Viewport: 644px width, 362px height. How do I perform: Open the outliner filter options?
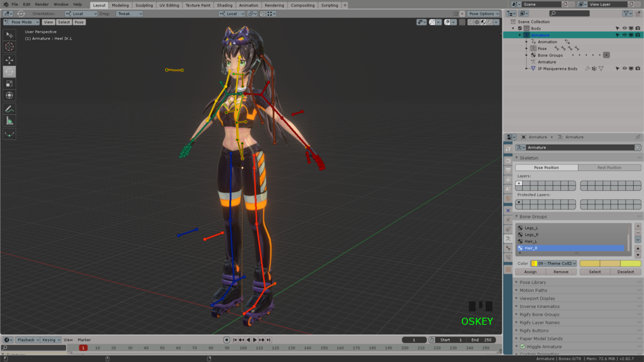pos(627,13)
